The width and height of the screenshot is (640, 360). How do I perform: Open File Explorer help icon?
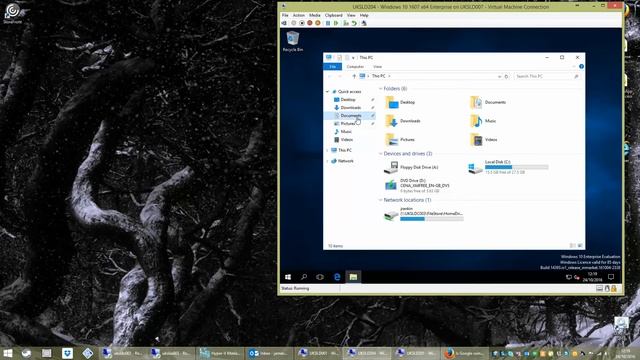pos(581,67)
